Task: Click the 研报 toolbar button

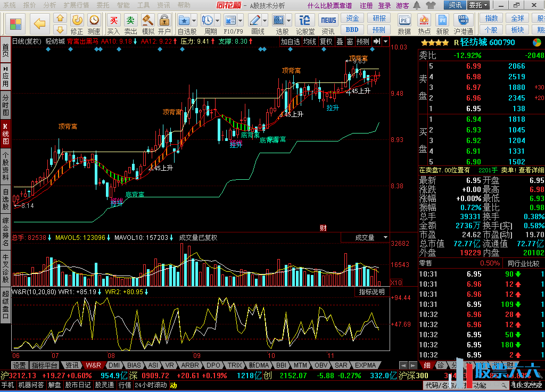Action: [379, 19]
